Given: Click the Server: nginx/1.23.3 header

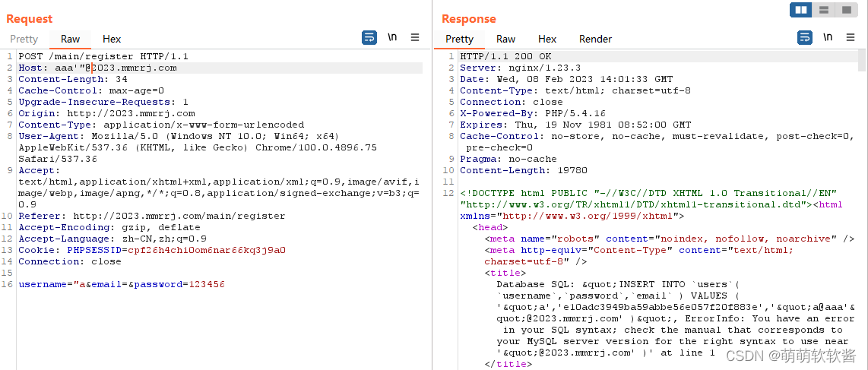Looking at the screenshot, I should point(512,68).
